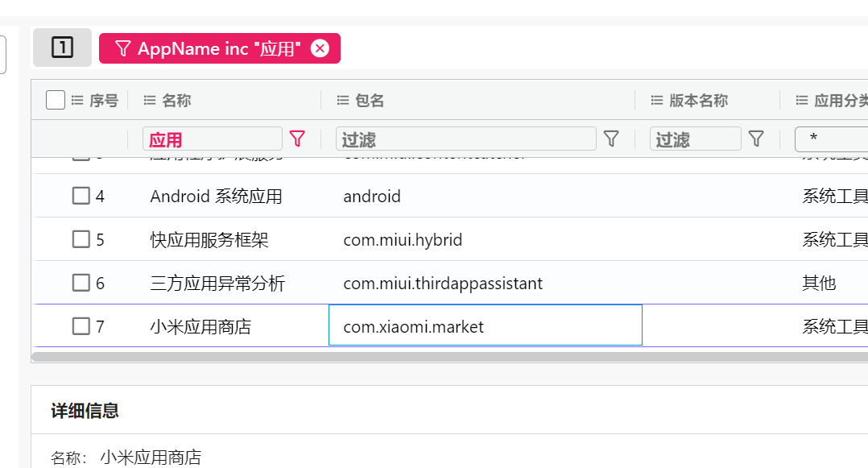The width and height of the screenshot is (868, 468).
Task: Select the 小米应用商店 name cell in table
Action: click(x=200, y=327)
